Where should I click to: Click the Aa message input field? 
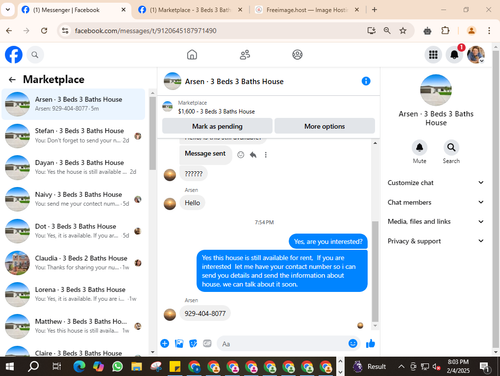click(282, 344)
